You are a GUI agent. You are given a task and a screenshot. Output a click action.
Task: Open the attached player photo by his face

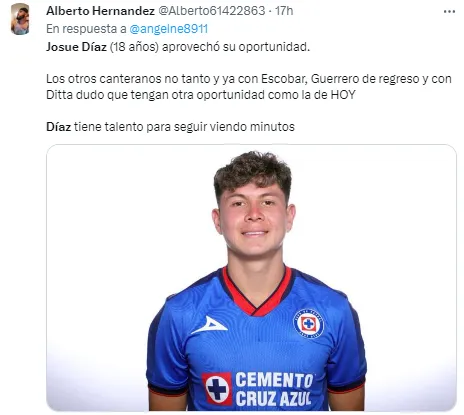coord(254,218)
